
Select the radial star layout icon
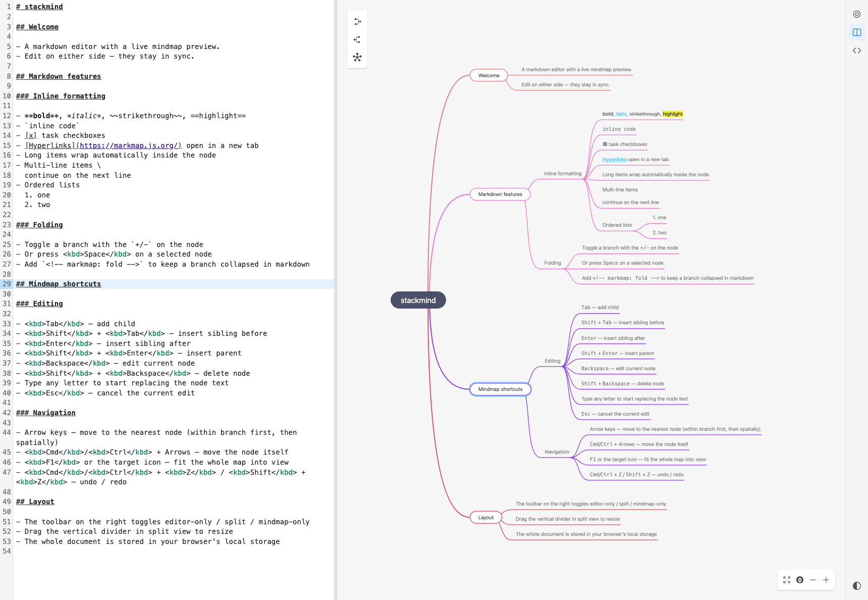click(357, 57)
